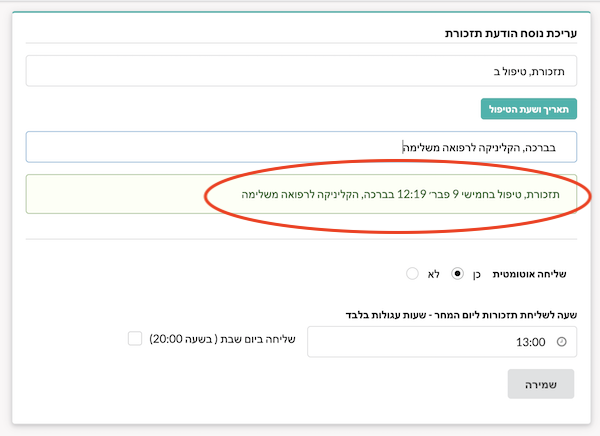Click the (20:00 בשעה) text beside the checkbox
The width and height of the screenshot is (600, 436).
pyautogui.click(x=183, y=339)
